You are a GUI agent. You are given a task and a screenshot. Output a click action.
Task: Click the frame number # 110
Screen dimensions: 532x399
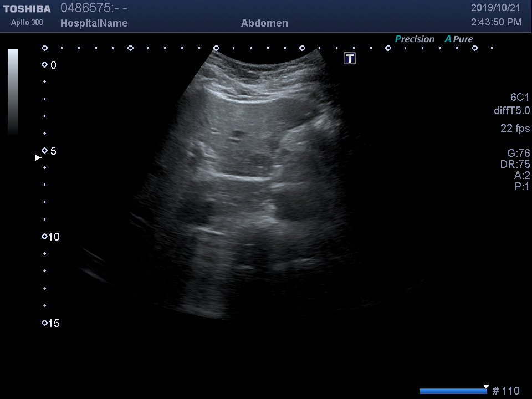[x=505, y=391]
